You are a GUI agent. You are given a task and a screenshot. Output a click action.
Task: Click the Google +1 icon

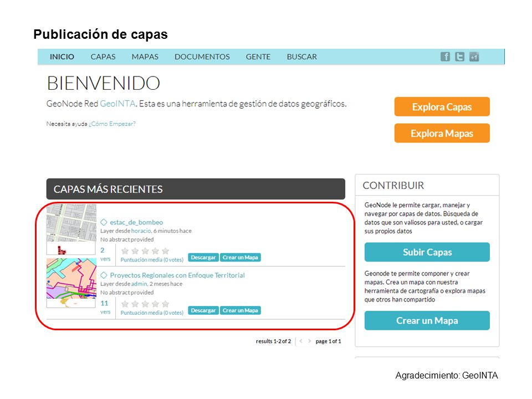point(474,57)
